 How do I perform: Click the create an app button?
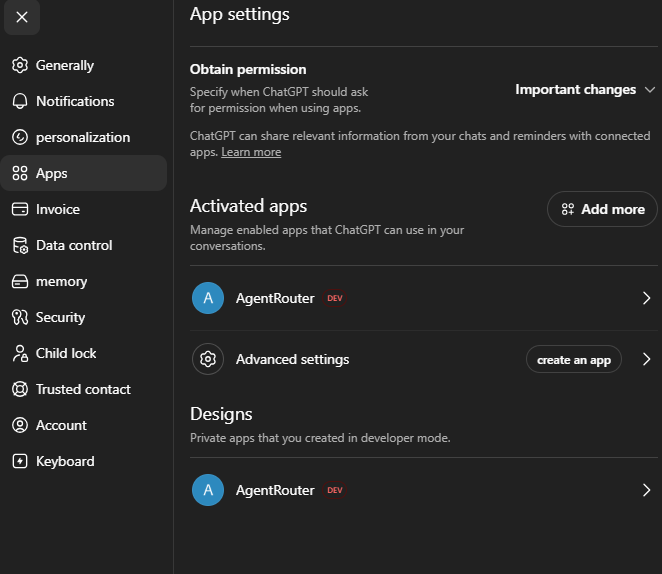(574, 360)
